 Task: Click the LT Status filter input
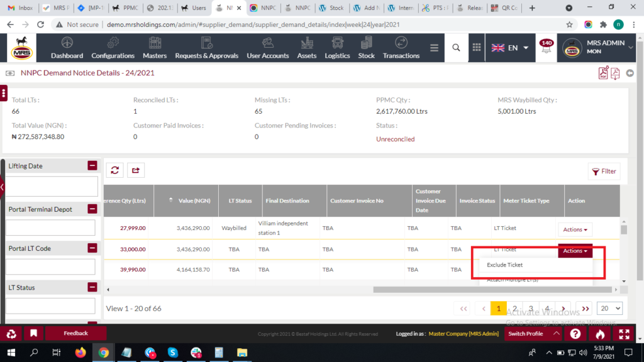[50, 306]
